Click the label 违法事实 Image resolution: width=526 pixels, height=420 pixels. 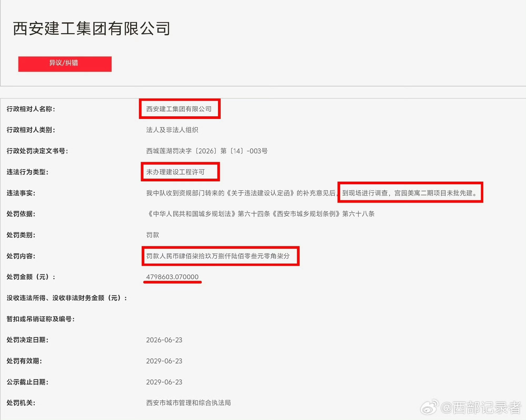[x=21, y=193]
